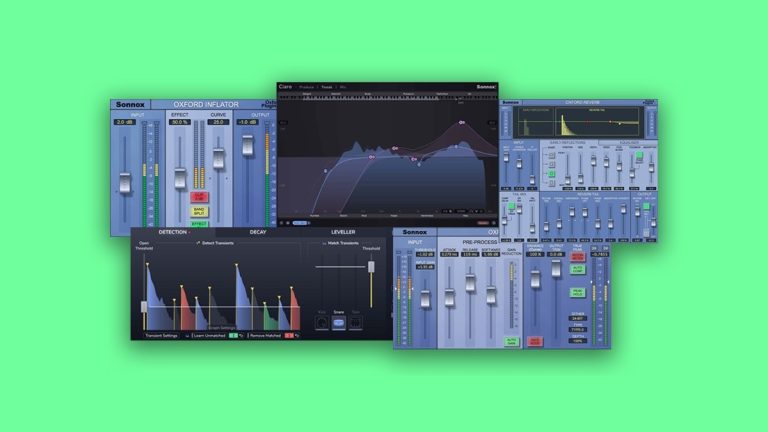Select the Tom drum icon
768x432 pixels.
click(356, 323)
